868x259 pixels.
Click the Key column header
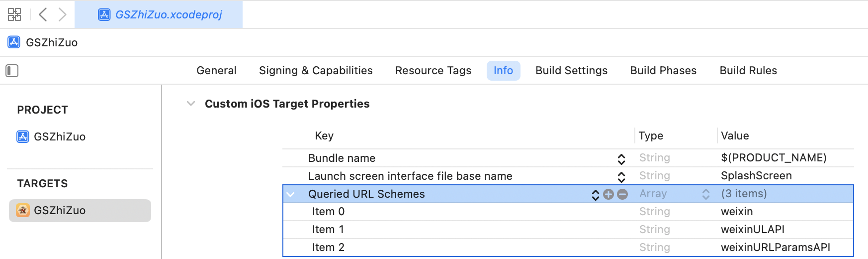(x=324, y=135)
